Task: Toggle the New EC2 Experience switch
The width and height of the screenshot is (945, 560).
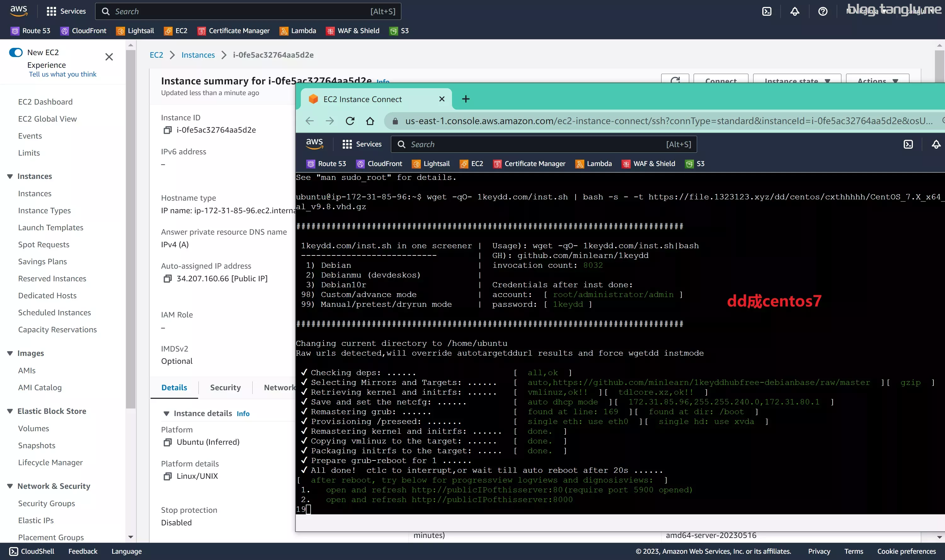Action: click(16, 53)
